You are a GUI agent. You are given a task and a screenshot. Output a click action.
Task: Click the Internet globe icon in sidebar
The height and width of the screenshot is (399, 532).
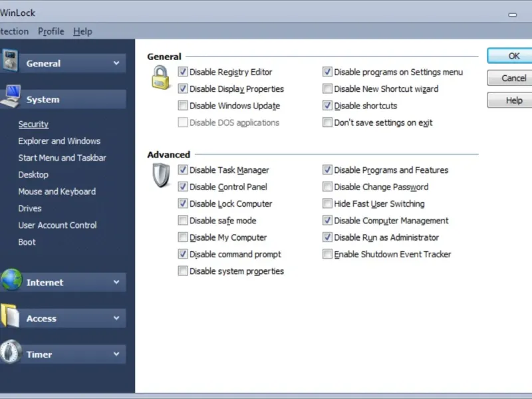coord(11,279)
